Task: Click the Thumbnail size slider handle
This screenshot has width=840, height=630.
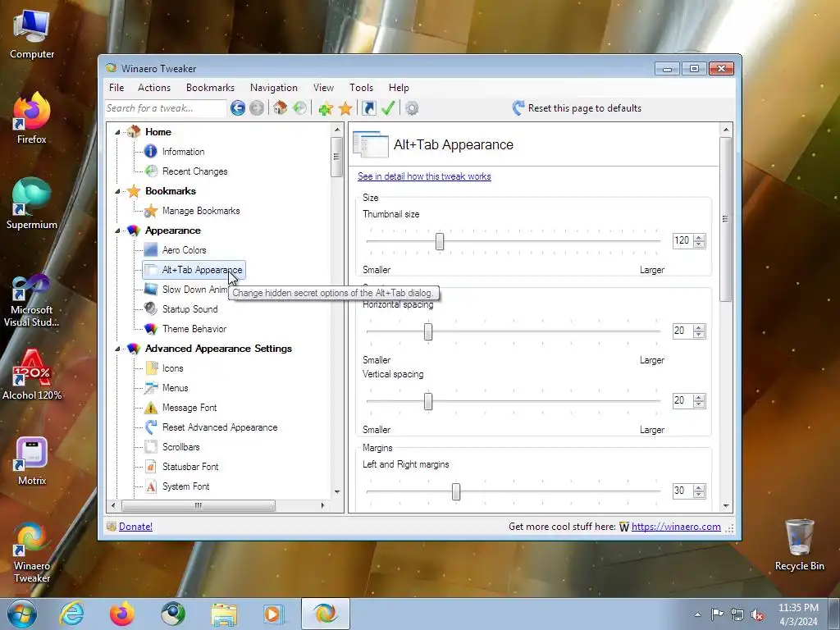Action: (440, 241)
